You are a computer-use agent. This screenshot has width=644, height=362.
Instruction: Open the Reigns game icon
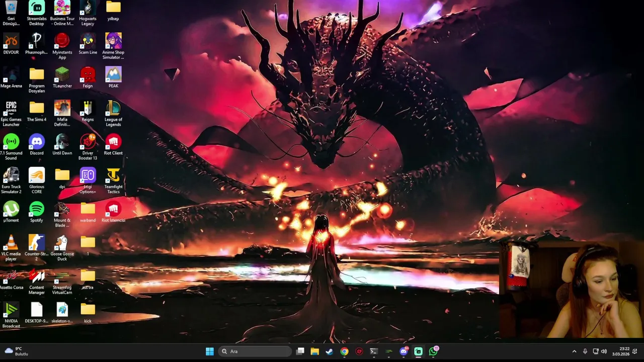(88, 112)
